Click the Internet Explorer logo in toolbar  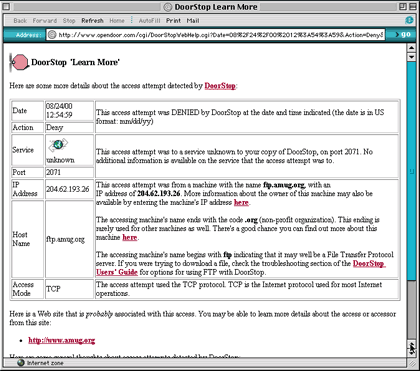409,20
